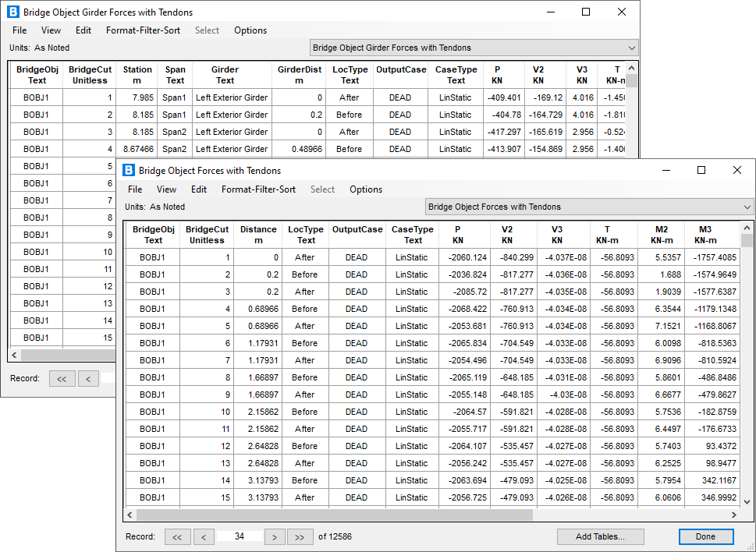Click Left Exterior Girder cell in row 2
Image resolution: width=756 pixels, height=552 pixels.
pos(232,115)
